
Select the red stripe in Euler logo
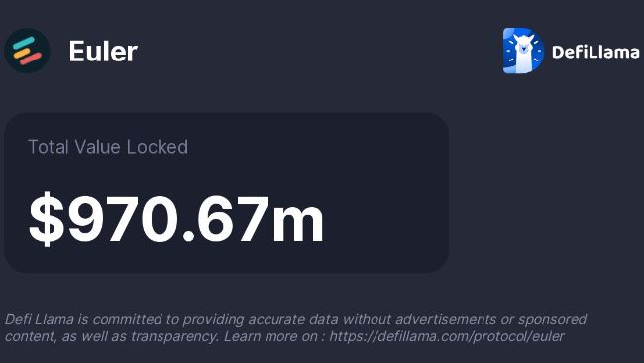[31, 59]
